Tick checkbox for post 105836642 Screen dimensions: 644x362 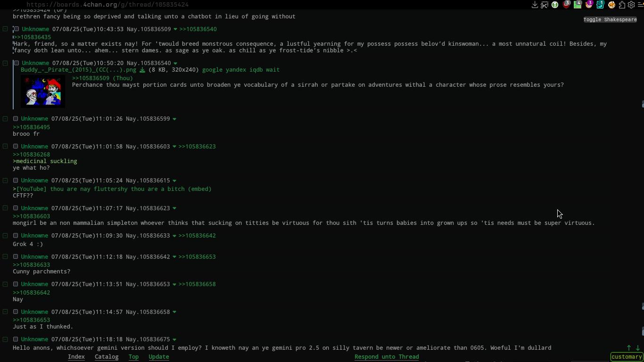coord(16,257)
